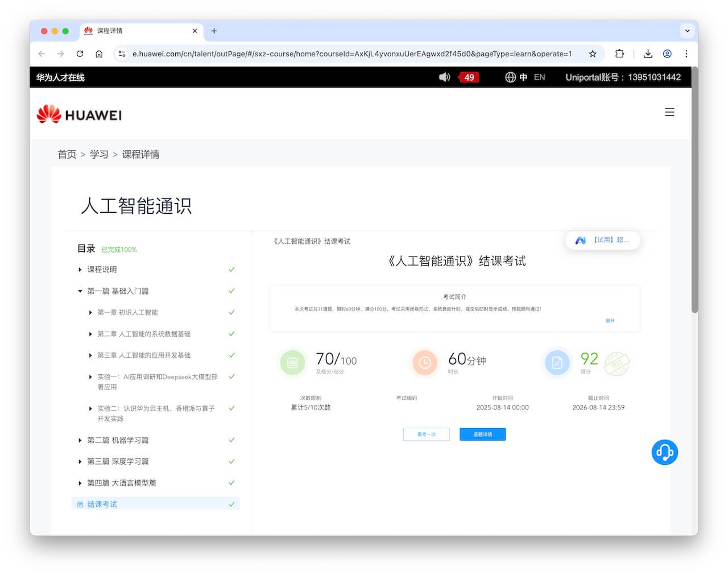Go to browser home page icon

pyautogui.click(x=99, y=53)
